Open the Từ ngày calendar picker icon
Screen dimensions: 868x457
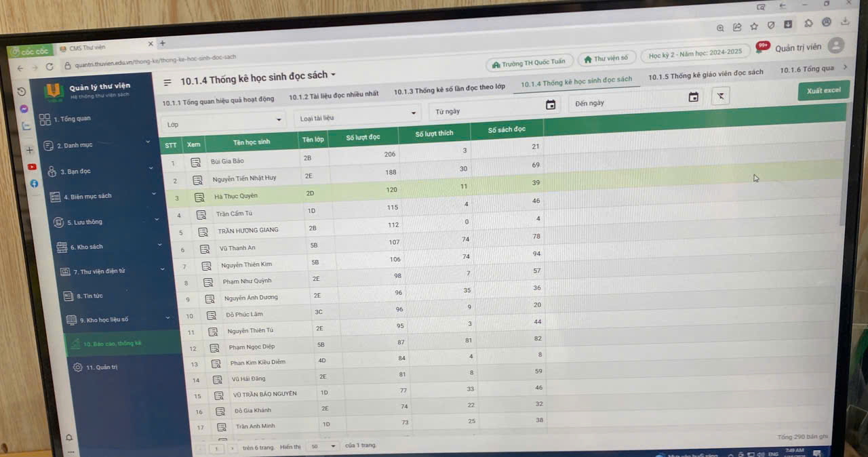[551, 104]
